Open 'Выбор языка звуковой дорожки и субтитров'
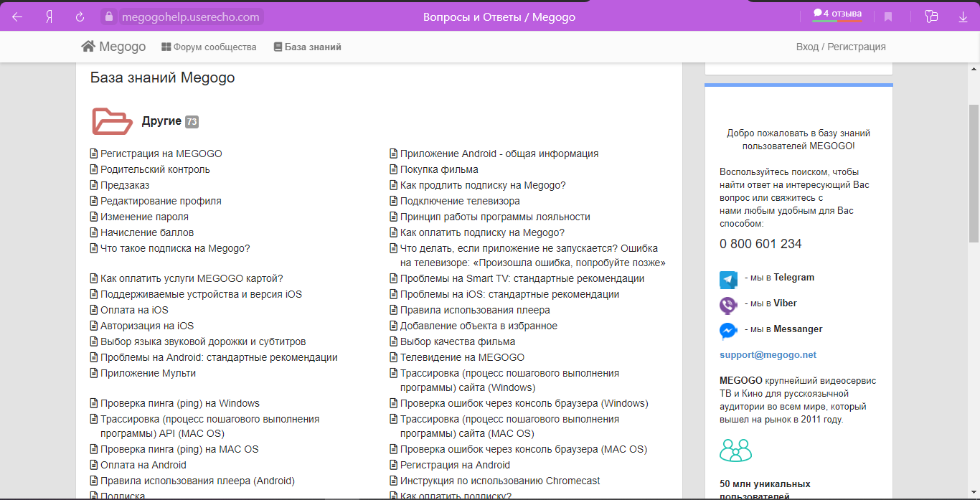The width and height of the screenshot is (980, 500). coord(203,341)
